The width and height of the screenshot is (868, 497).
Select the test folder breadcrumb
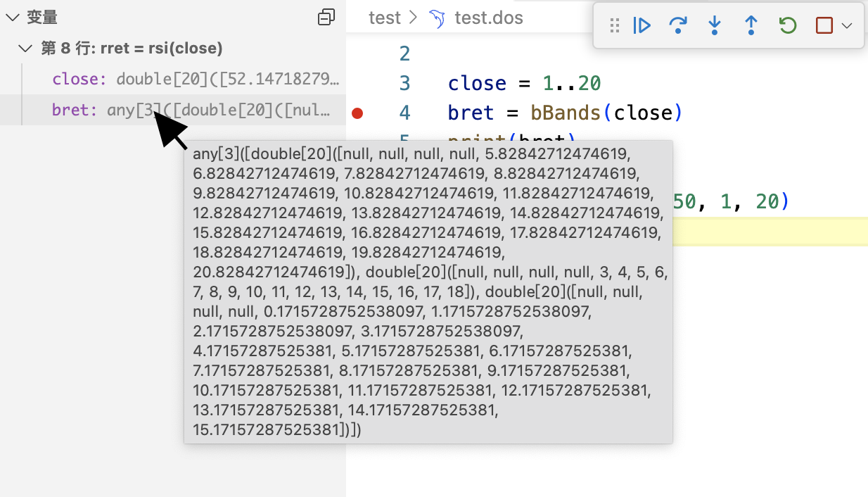[x=384, y=18]
